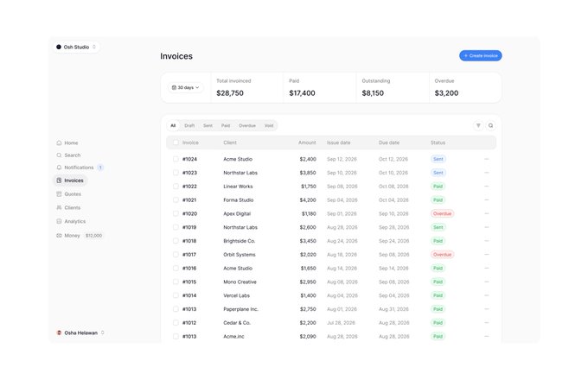Check the box for invoice #1017
This screenshot has width=588, height=380.
(x=176, y=255)
